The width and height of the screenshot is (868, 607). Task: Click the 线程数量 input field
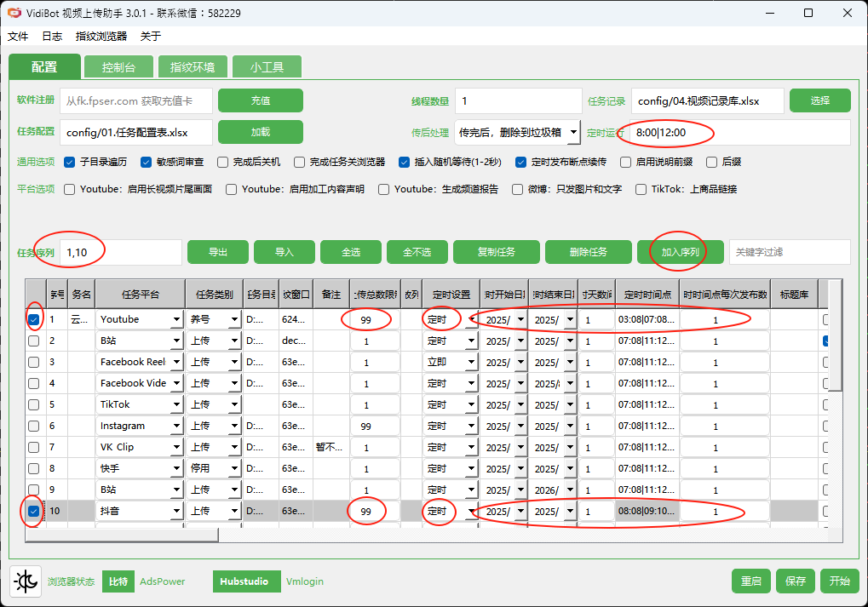[x=519, y=101]
